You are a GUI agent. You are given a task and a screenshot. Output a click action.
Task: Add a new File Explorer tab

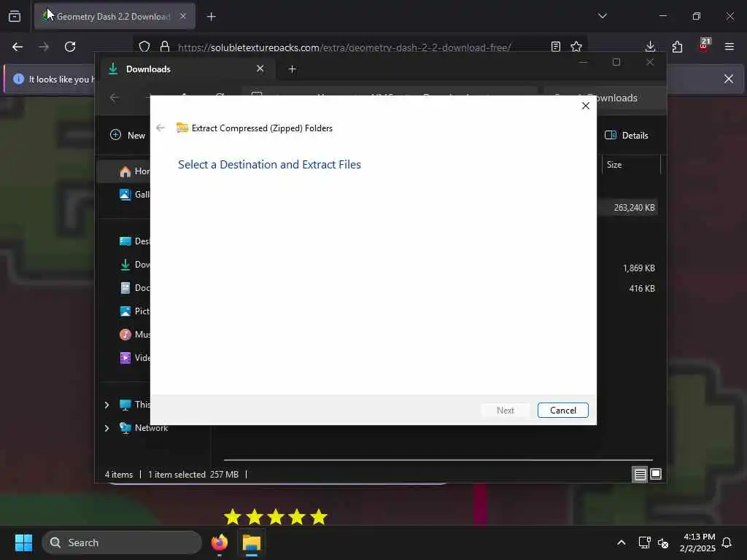(x=293, y=69)
